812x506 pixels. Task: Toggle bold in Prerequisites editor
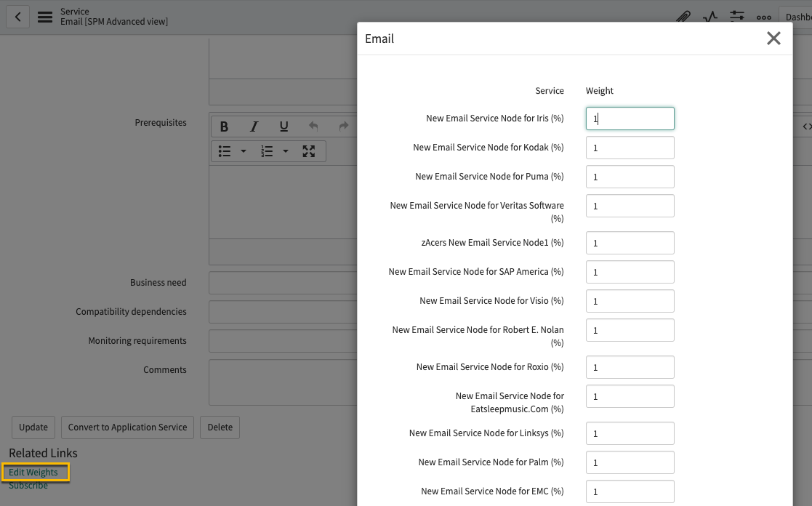coord(224,126)
